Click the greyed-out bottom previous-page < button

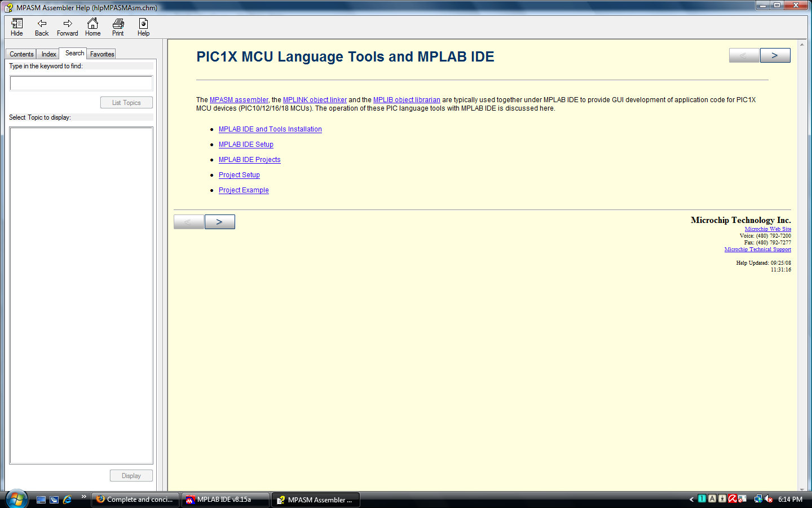tap(188, 222)
